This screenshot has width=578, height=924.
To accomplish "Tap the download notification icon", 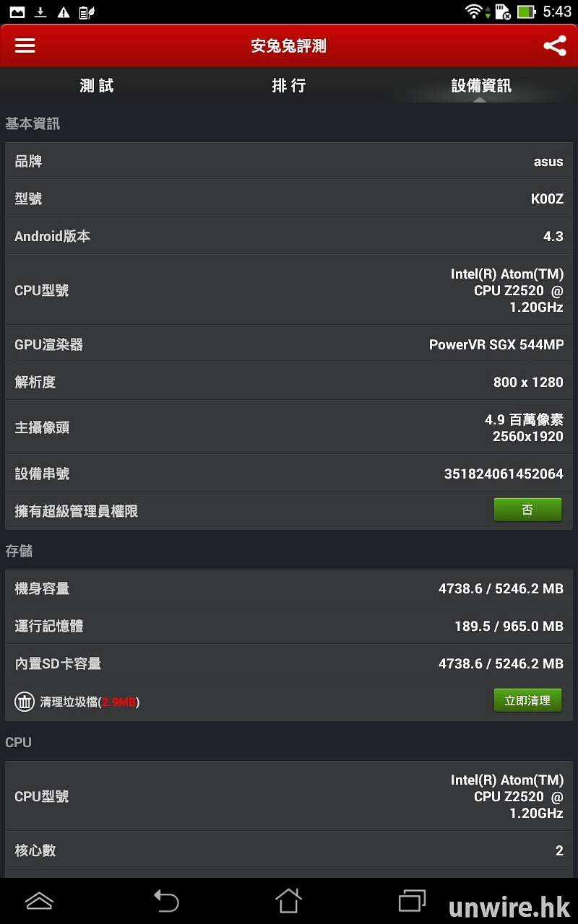I will pyautogui.click(x=40, y=12).
